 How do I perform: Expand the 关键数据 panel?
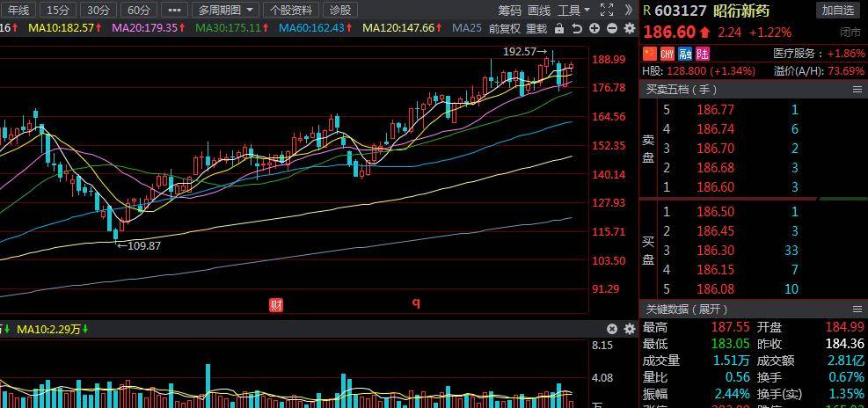[x=688, y=309]
